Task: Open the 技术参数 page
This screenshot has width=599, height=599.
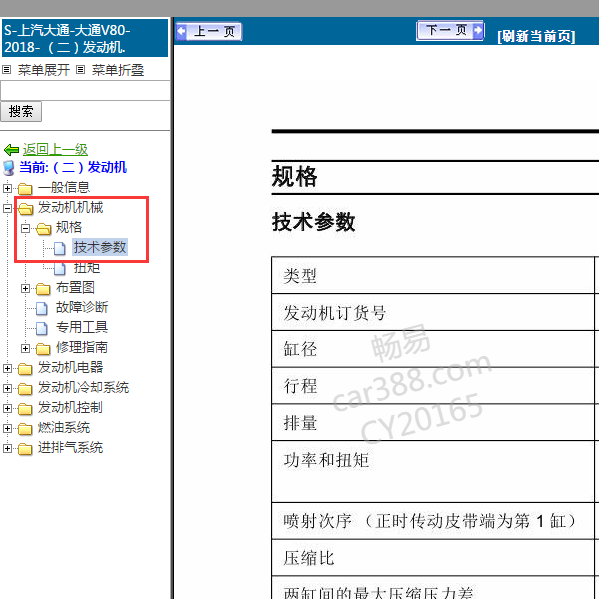Action: tap(100, 247)
